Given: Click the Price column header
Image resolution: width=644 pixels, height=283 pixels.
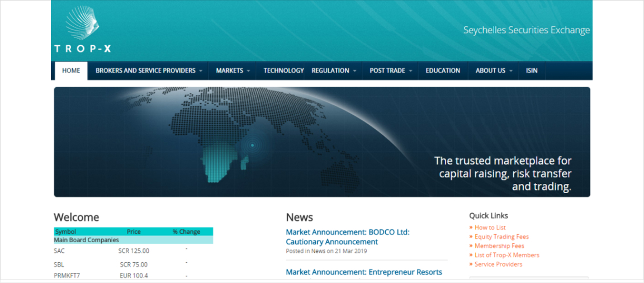Looking at the screenshot, I should [134, 232].
